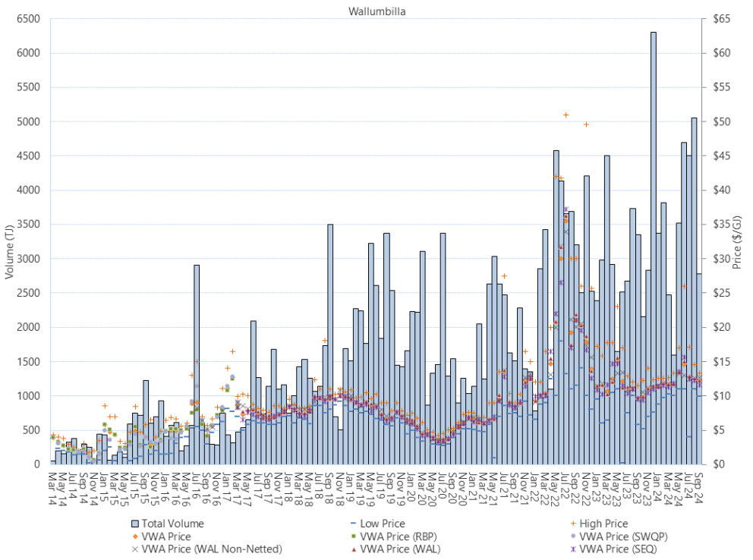Click the $20 price axis label
This screenshot has height=560, width=753.
tap(722, 328)
